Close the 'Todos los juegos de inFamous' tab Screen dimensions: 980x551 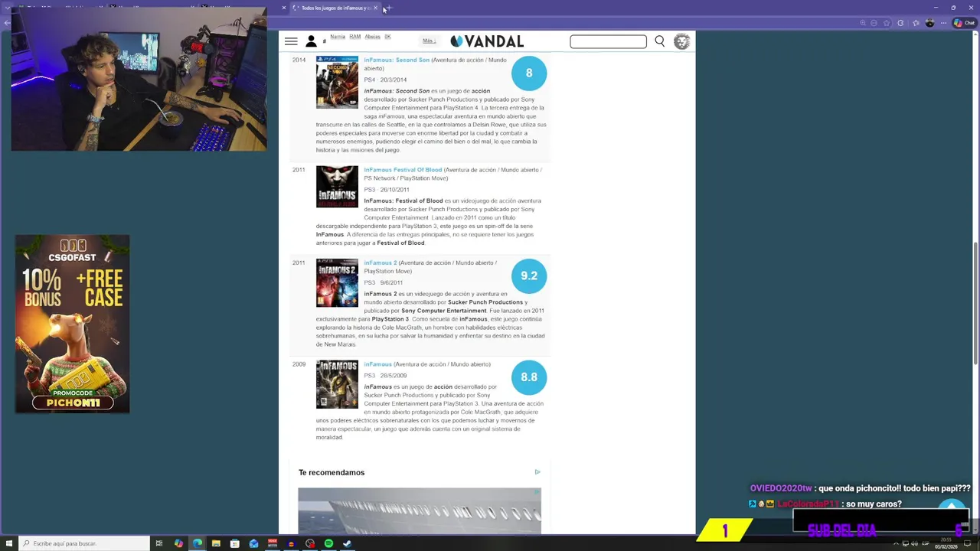(375, 8)
